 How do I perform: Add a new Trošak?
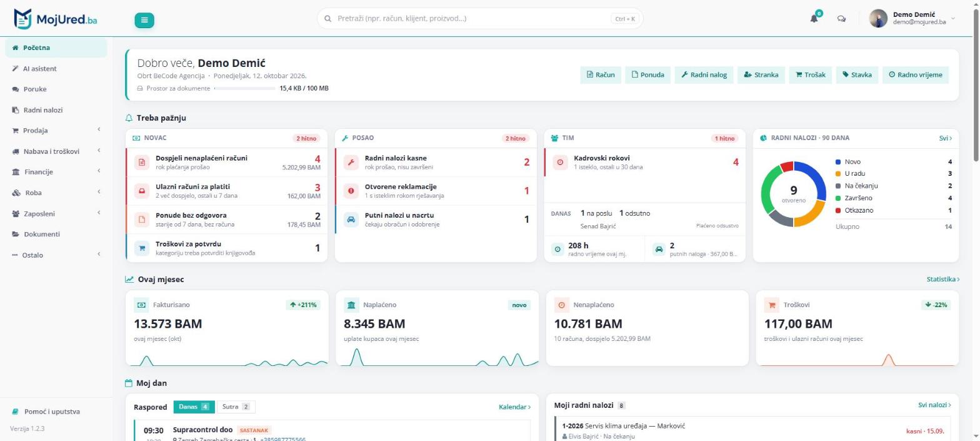pyautogui.click(x=810, y=75)
